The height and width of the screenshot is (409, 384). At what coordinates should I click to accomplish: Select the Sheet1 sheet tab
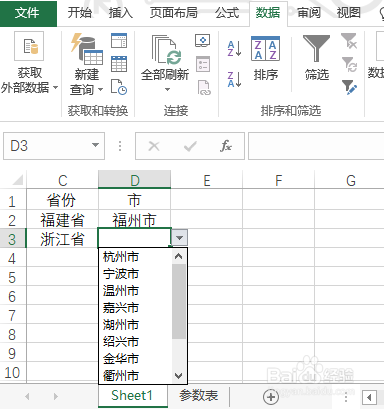tap(132, 396)
